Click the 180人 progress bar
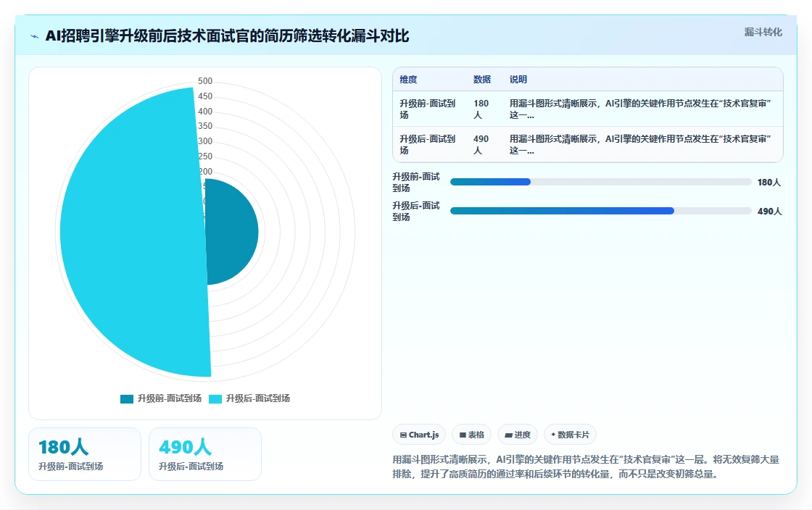This screenshot has width=812, height=510. (601, 182)
